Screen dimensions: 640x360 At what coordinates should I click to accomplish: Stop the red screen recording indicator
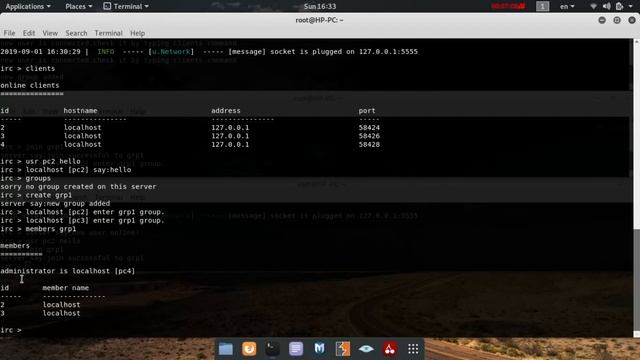508,6
